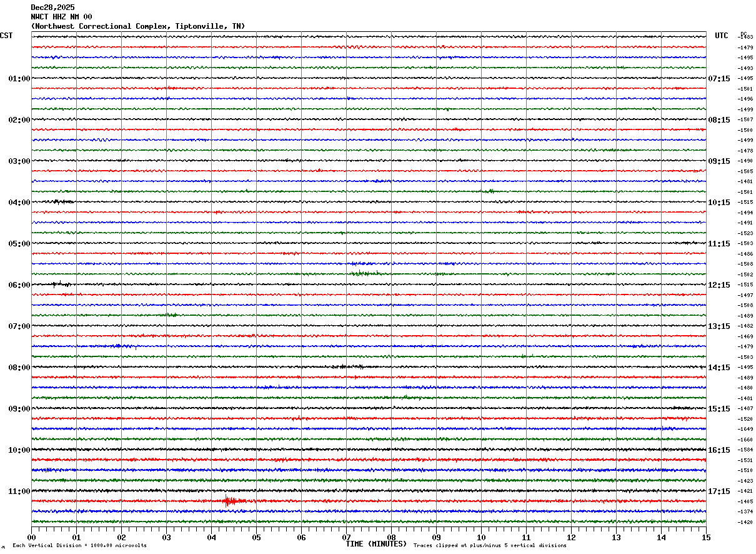
Task: Select the 10:00 CST time label
Action: (19, 450)
